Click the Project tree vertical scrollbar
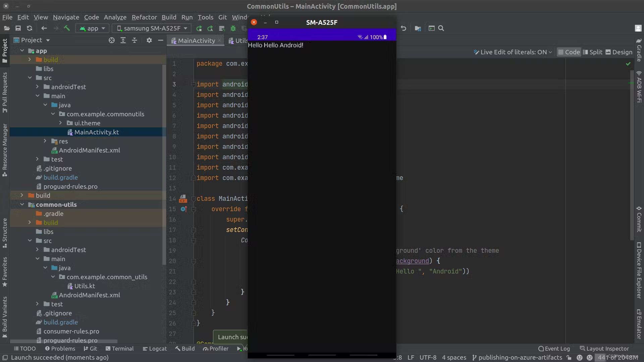 tap(164, 164)
